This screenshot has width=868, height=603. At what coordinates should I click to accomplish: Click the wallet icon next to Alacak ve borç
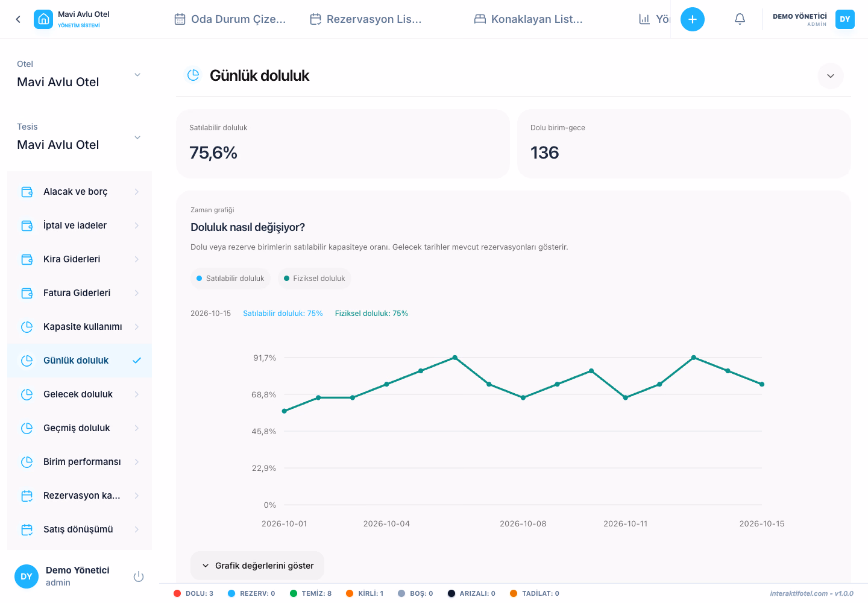(27, 192)
